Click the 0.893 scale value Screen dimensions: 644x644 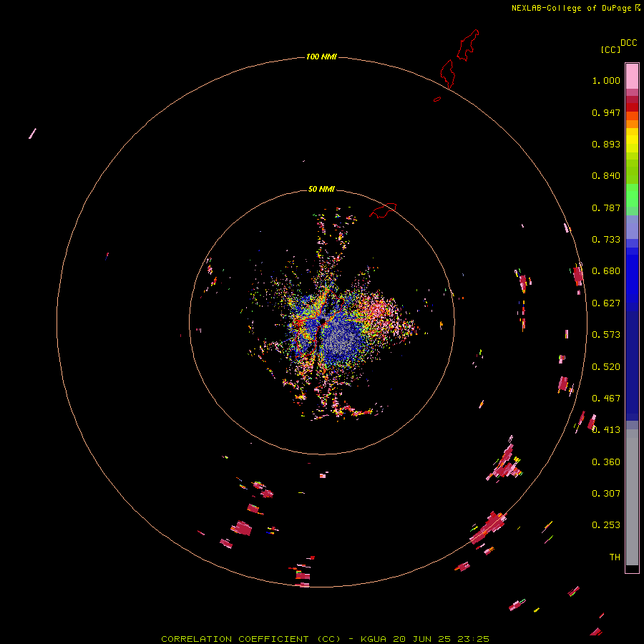(606, 144)
